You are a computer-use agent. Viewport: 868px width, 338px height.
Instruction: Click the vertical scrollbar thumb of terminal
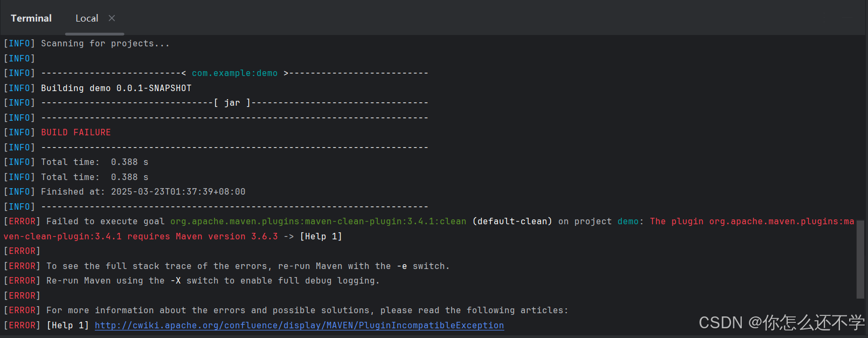[860, 259]
